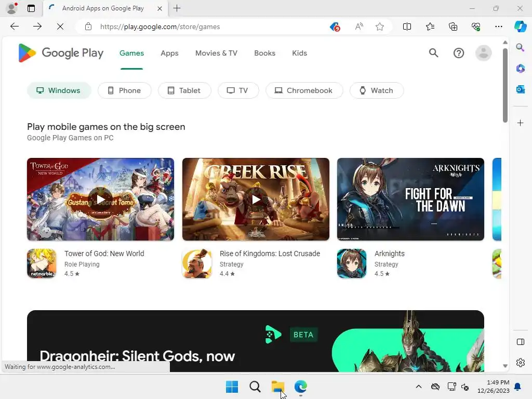Viewport: 532px width, 399px height.
Task: Click the Rise of Kingdoms app icon
Action: tap(197, 263)
